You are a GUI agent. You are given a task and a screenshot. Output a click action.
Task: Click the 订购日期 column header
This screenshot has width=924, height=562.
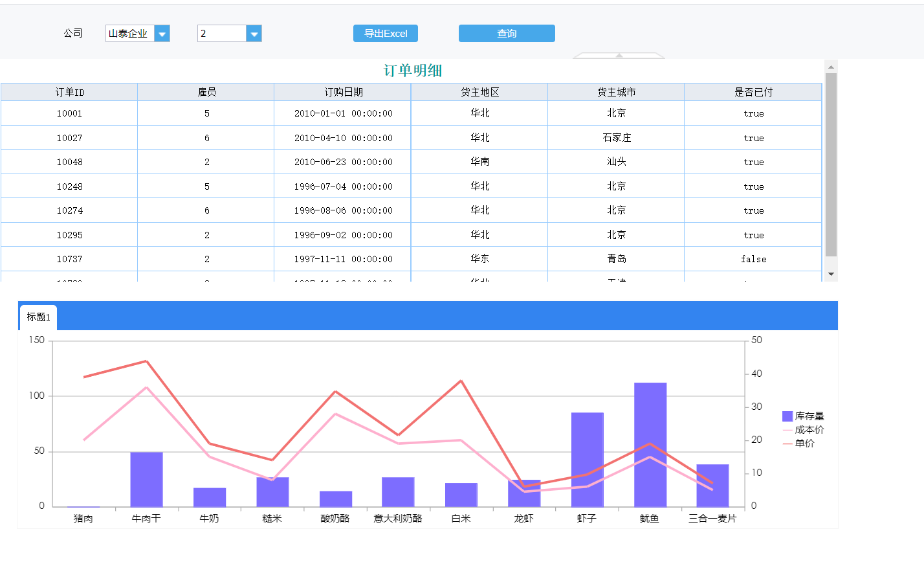[x=343, y=92]
